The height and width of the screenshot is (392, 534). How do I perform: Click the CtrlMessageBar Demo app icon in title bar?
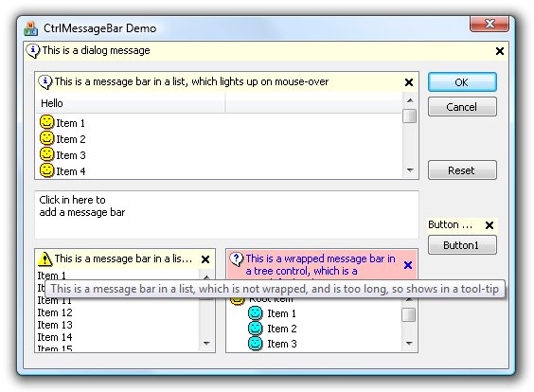pyautogui.click(x=31, y=28)
